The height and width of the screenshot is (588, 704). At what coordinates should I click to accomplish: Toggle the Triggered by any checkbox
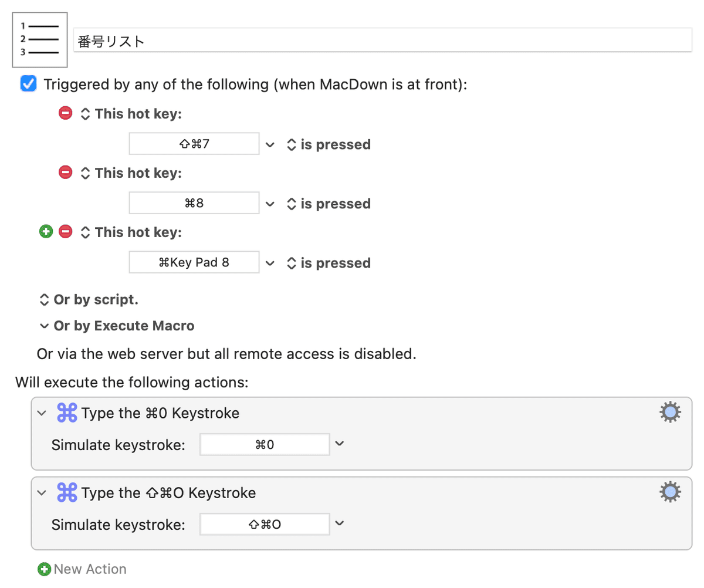pyautogui.click(x=28, y=84)
